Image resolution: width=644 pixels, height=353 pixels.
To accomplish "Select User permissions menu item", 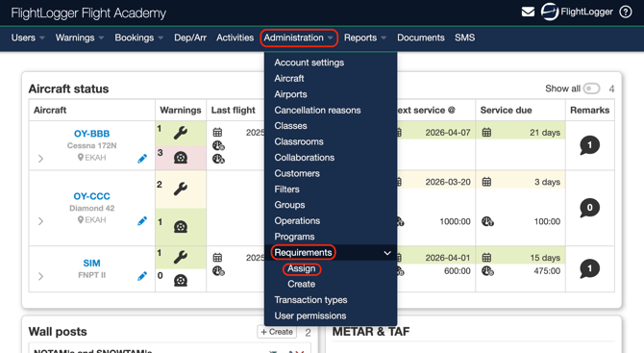I will tap(310, 315).
